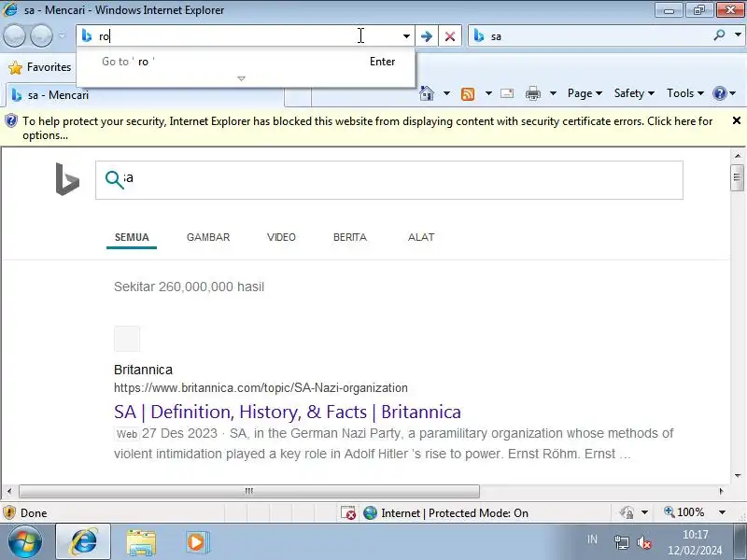Viewport: 747px width, 560px height.
Task: Switch to the BERITA tab
Action: pyautogui.click(x=350, y=237)
